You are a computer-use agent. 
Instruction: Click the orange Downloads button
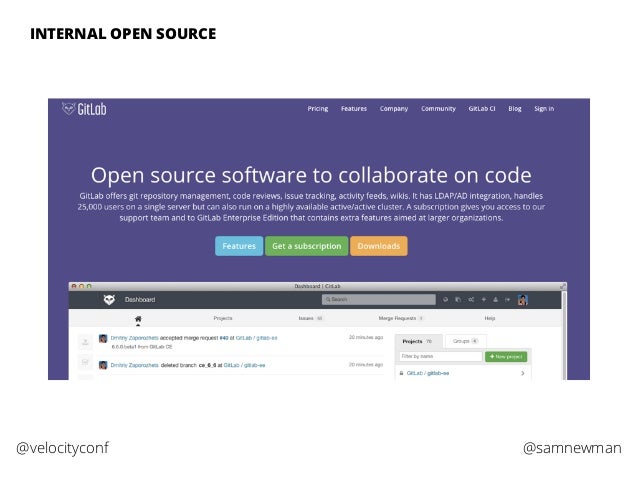tap(378, 246)
